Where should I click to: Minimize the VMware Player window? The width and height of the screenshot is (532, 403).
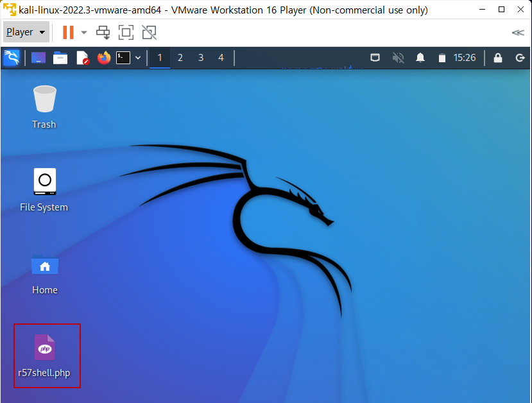click(x=482, y=10)
